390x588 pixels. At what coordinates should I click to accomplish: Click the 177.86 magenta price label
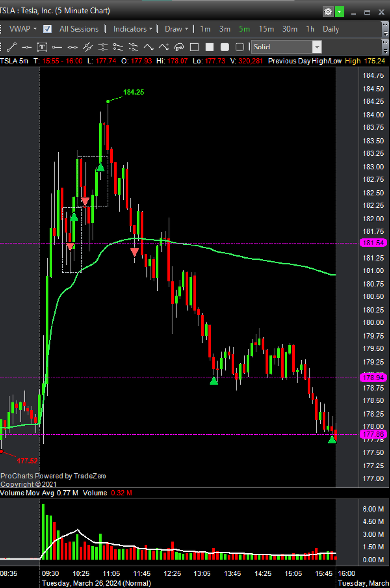373,434
